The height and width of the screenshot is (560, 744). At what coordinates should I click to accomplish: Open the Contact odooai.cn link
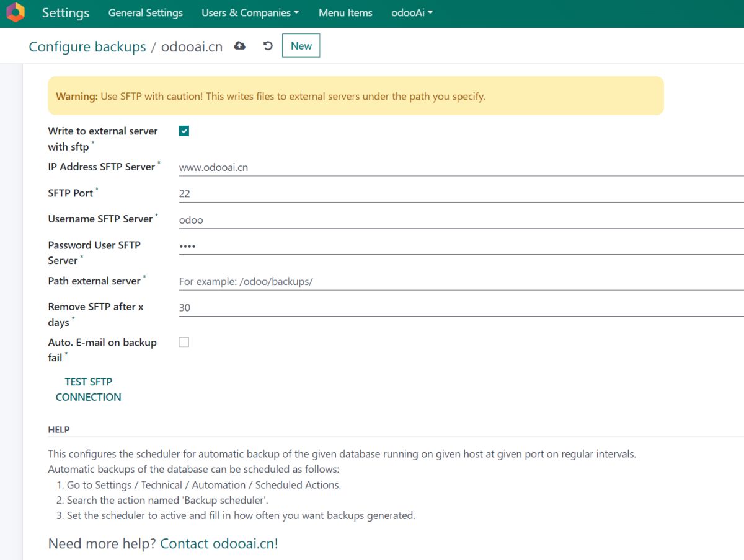(x=219, y=543)
